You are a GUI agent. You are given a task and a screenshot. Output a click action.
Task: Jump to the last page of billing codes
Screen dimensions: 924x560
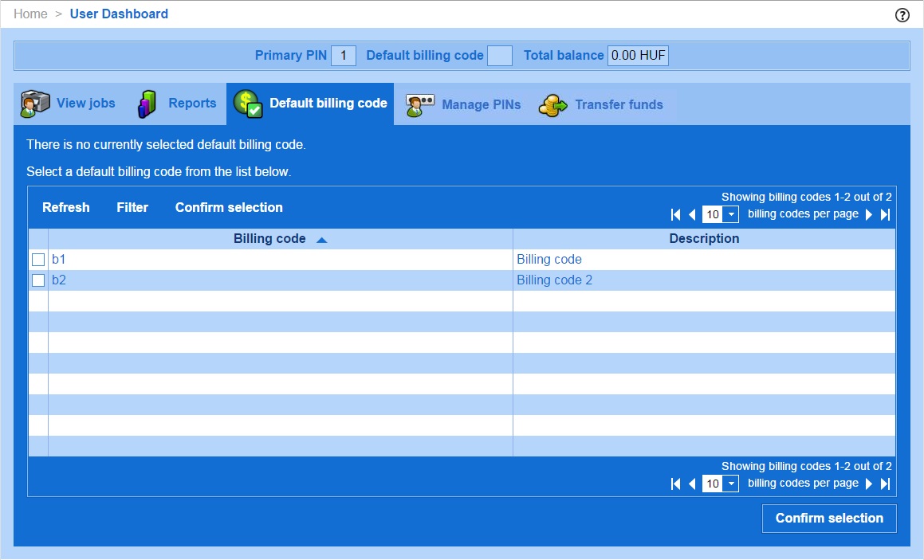(x=885, y=214)
